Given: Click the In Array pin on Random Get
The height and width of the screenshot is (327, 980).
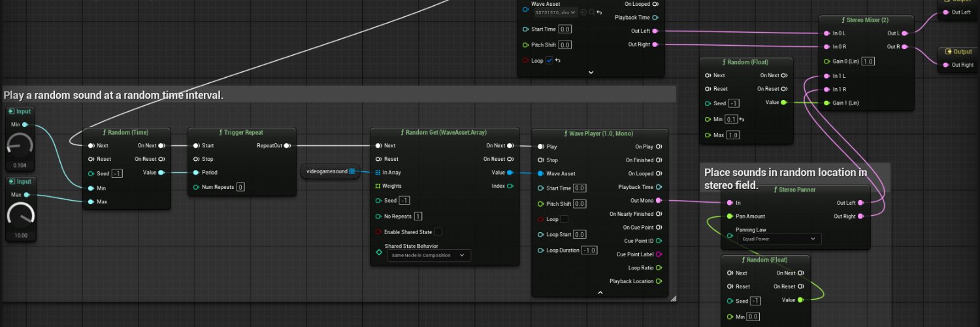Looking at the screenshot, I should click(x=378, y=173).
